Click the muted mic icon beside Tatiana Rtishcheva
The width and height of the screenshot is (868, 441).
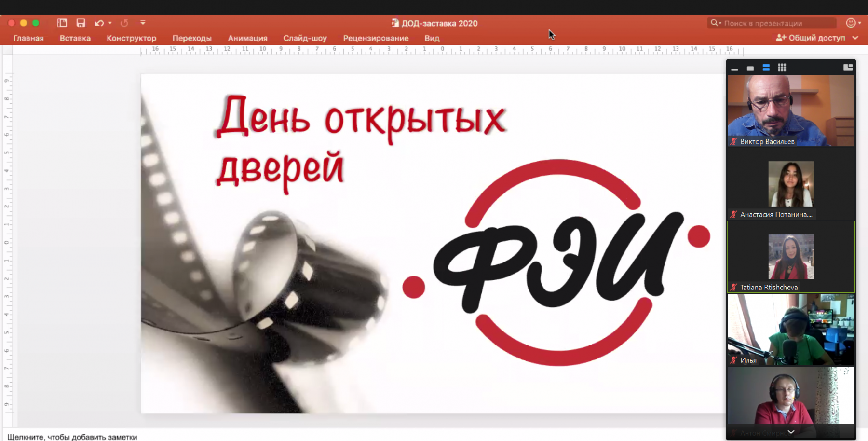point(734,287)
